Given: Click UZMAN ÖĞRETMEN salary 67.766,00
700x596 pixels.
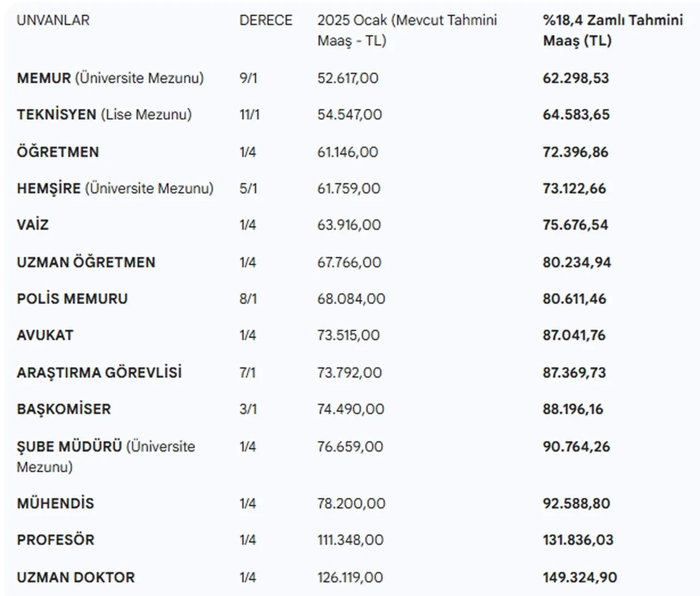Looking at the screenshot, I should click(x=349, y=262).
